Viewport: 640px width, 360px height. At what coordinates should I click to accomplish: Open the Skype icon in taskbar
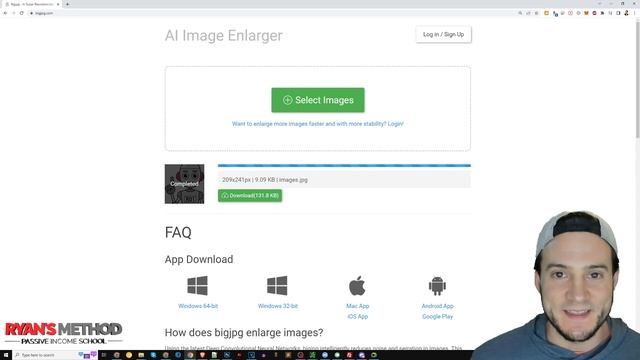[153, 355]
